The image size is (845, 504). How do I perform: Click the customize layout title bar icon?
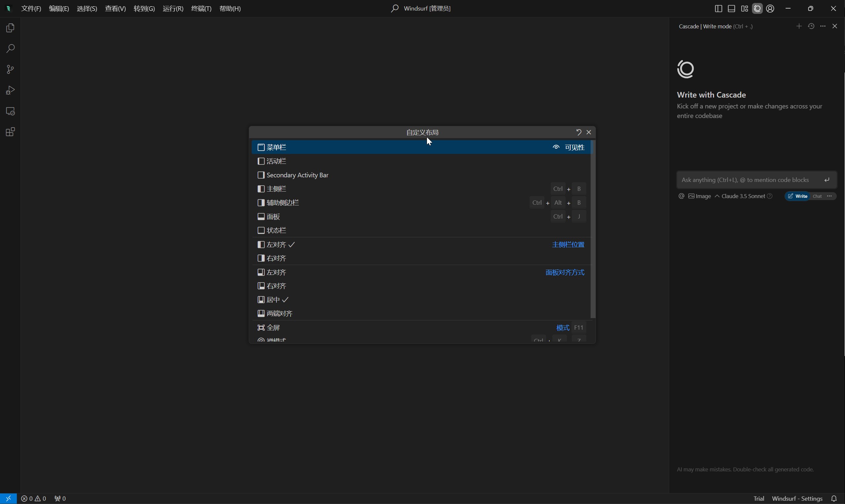[744, 9]
